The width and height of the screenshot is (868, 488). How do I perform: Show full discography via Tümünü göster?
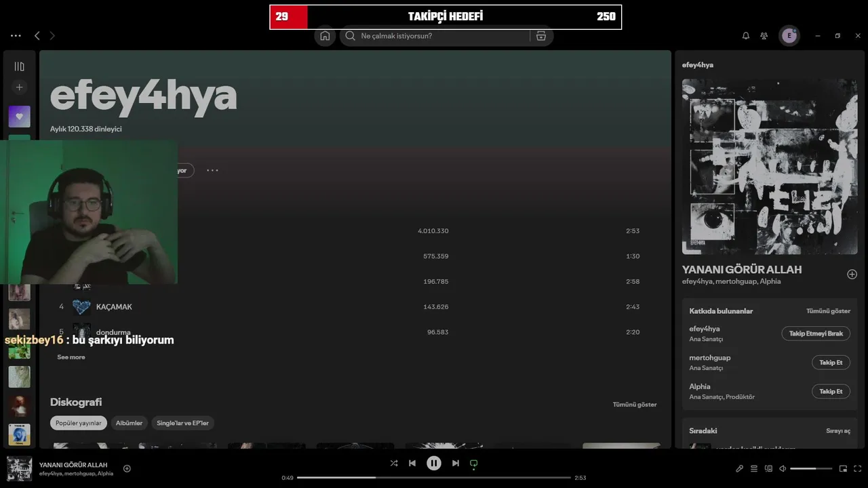635,405
